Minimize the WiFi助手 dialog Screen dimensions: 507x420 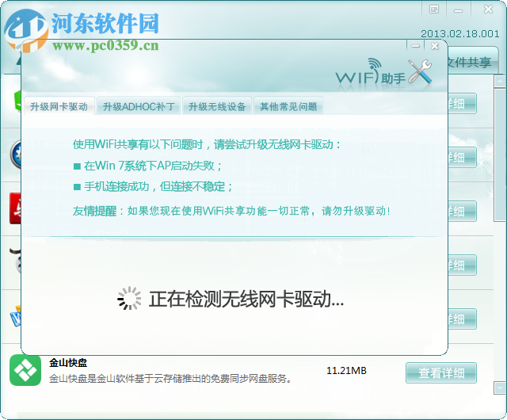(415, 46)
